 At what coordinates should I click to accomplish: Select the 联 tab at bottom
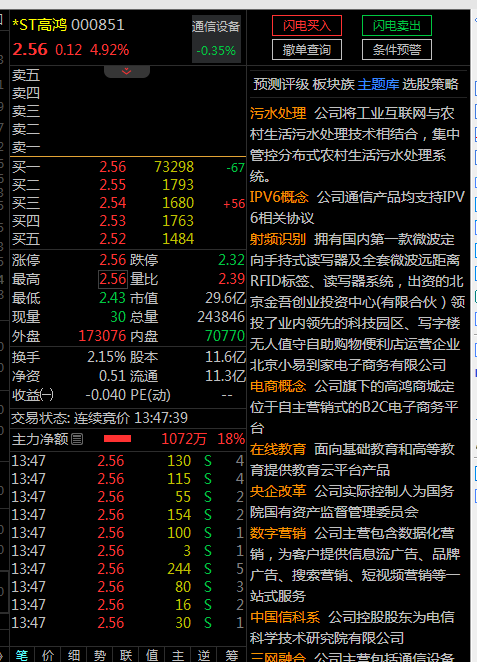(126, 655)
